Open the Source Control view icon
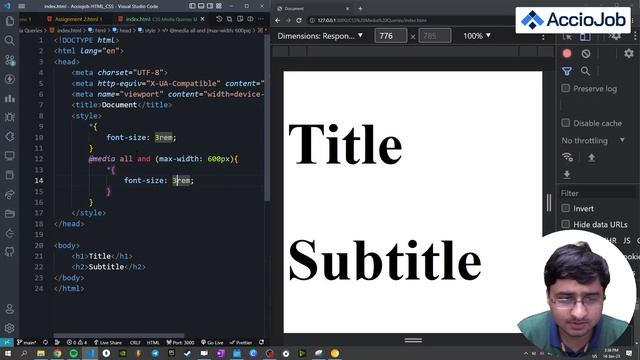Image resolution: width=640 pixels, height=360 pixels. coord(10,60)
